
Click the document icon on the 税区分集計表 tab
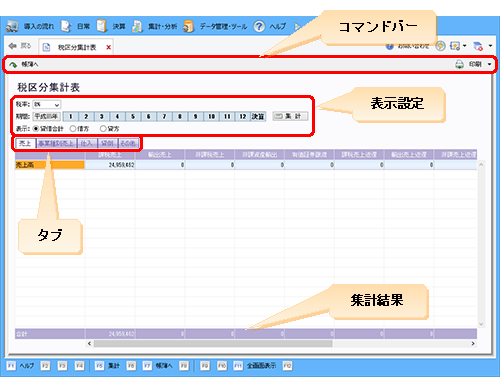47,47
